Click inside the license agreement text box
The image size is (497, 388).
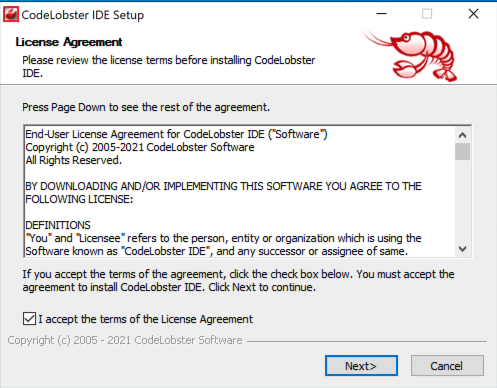pyautogui.click(x=240, y=192)
